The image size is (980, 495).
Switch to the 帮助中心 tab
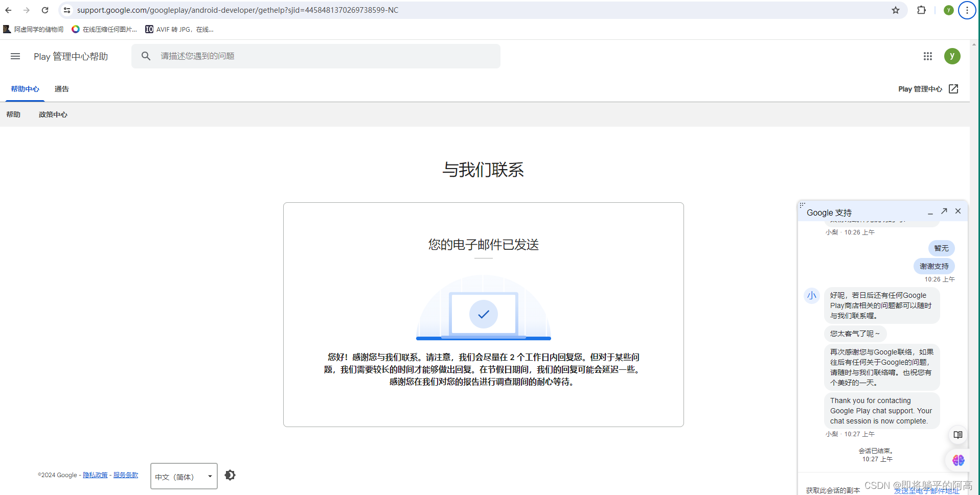(25, 89)
